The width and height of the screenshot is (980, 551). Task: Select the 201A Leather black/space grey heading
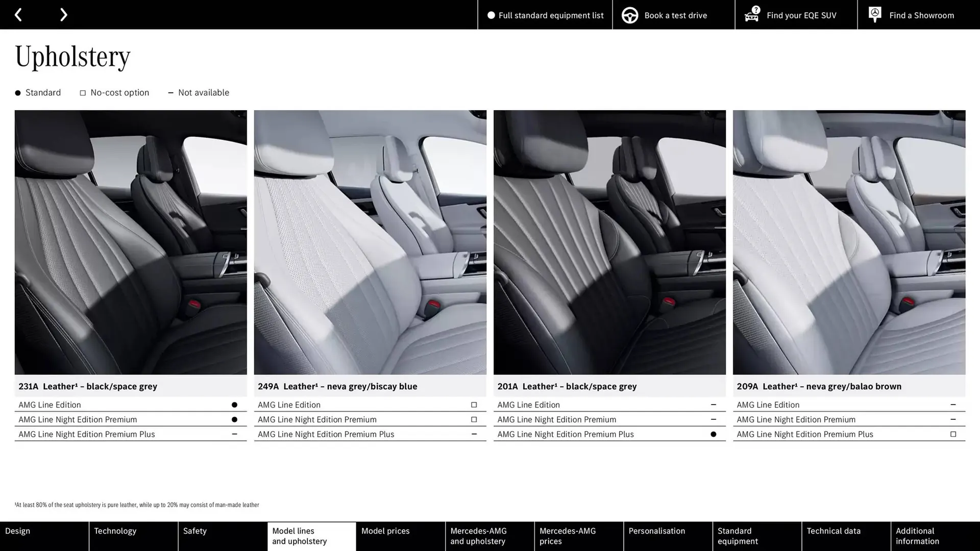567,386
